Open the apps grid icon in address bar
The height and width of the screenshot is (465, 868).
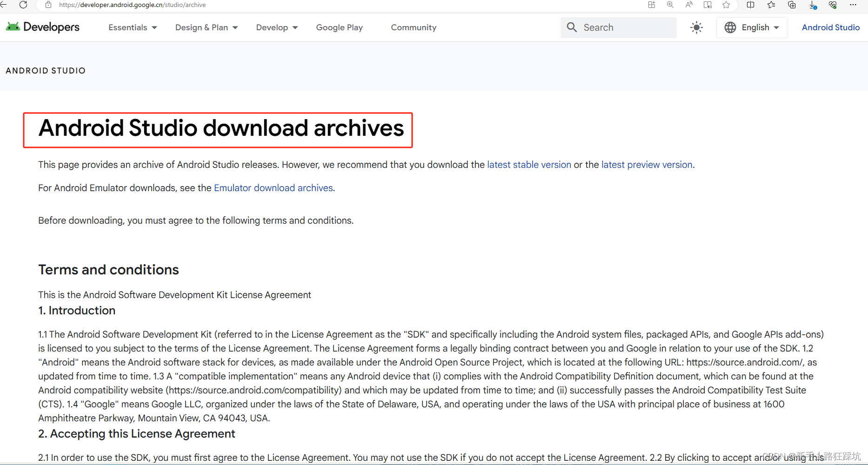click(x=652, y=5)
